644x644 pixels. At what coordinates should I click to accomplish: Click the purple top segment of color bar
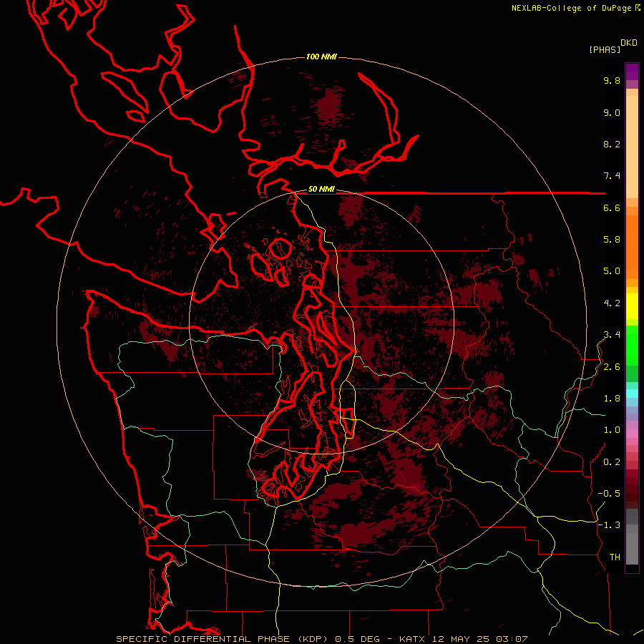[x=632, y=72]
